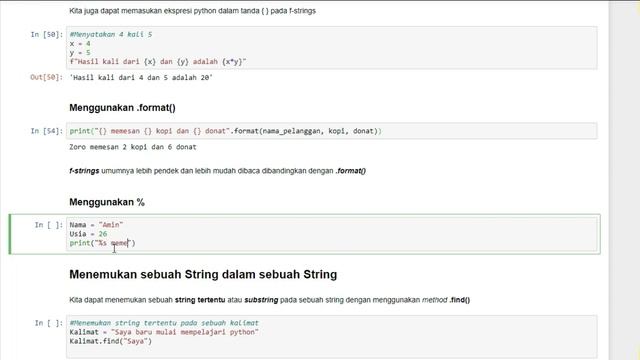640x360 pixels.
Task: Click inside the active cell with Nama = "Amin"
Action: point(333,234)
